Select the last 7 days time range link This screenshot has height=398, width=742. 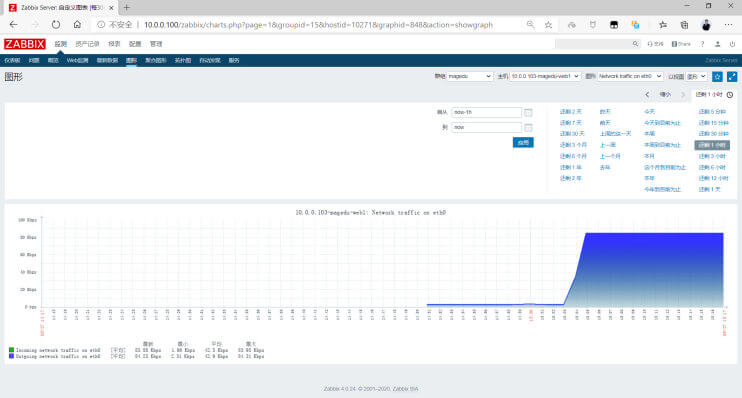(570, 123)
